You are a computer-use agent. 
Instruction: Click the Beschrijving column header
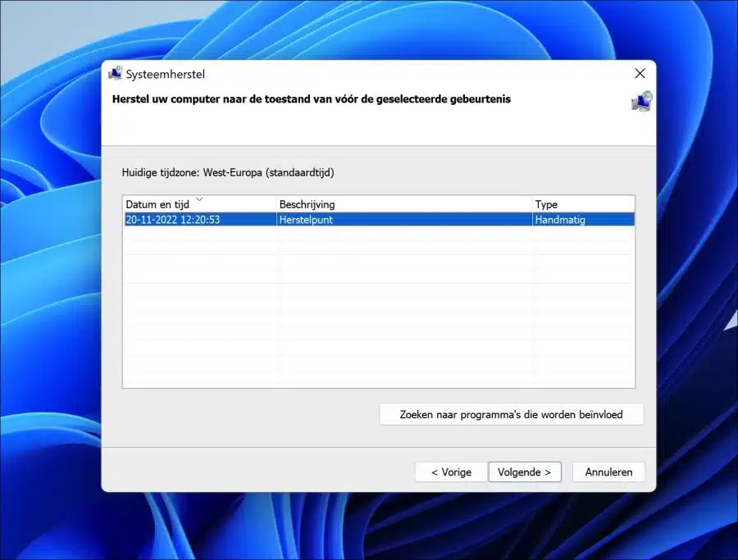(x=404, y=204)
